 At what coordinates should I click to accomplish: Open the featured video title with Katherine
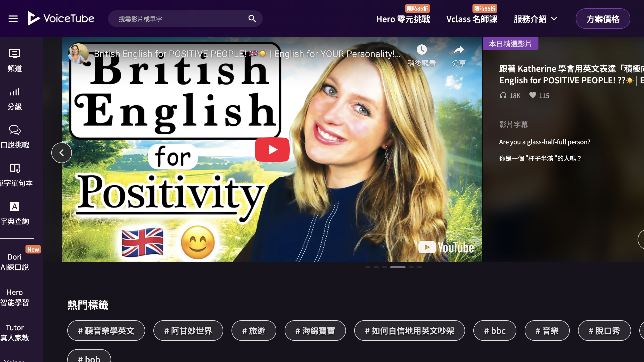pyautogui.click(x=572, y=74)
